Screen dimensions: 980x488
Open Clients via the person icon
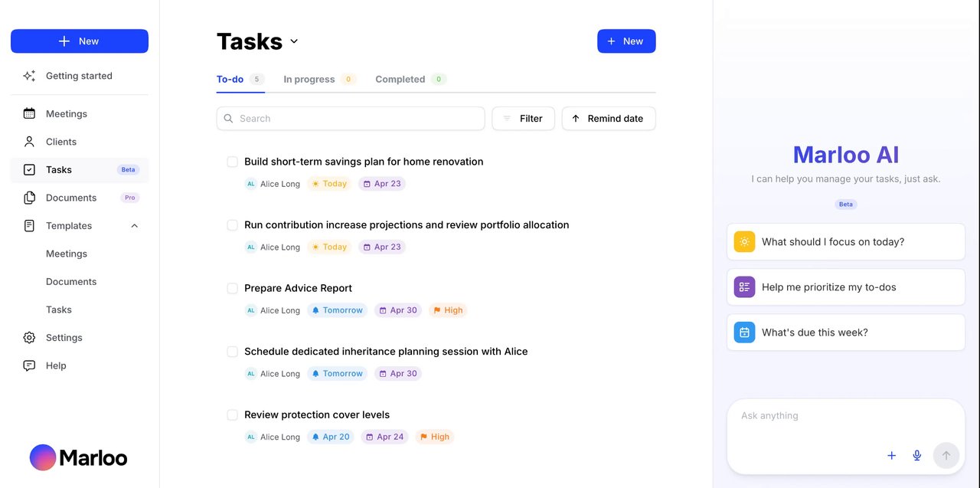tap(29, 142)
